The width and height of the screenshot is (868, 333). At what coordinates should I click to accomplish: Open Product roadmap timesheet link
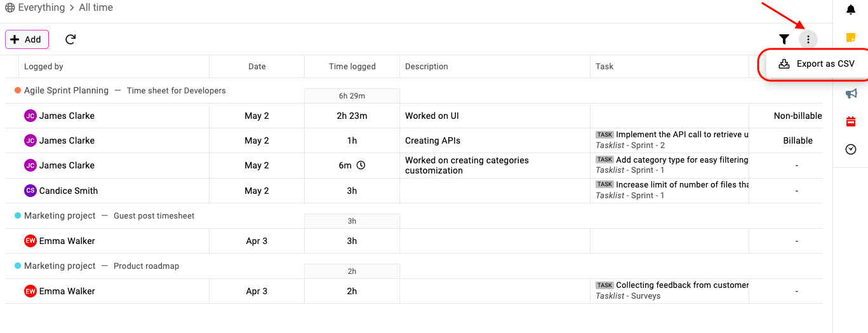(146, 266)
